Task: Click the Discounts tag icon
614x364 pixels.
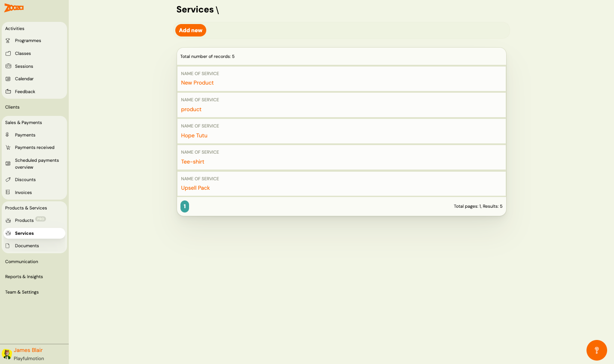Action: coord(8,179)
